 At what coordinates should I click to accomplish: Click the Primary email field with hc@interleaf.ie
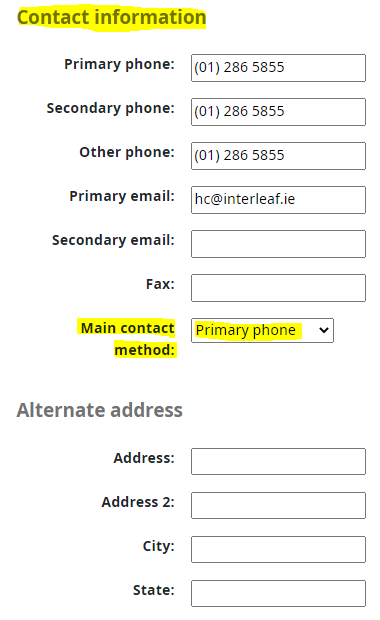(278, 200)
